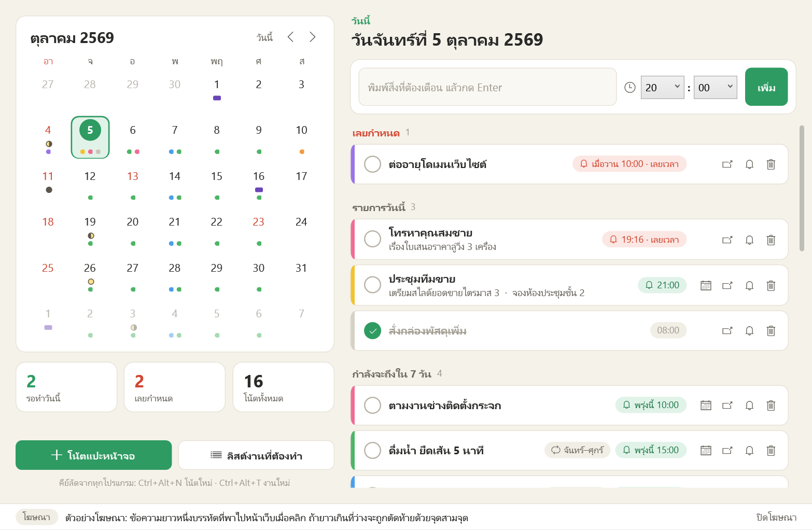Viewport: 812px width, 530px height.
Task: Uncheck the completed สั่งกล่องพัสดุเพิ่ม task
Action: pos(372,330)
